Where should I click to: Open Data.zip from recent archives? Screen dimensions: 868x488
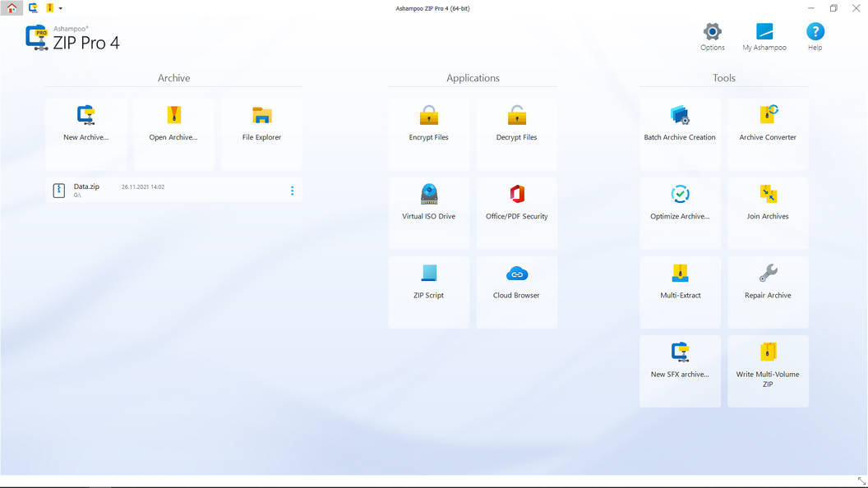pyautogui.click(x=86, y=190)
